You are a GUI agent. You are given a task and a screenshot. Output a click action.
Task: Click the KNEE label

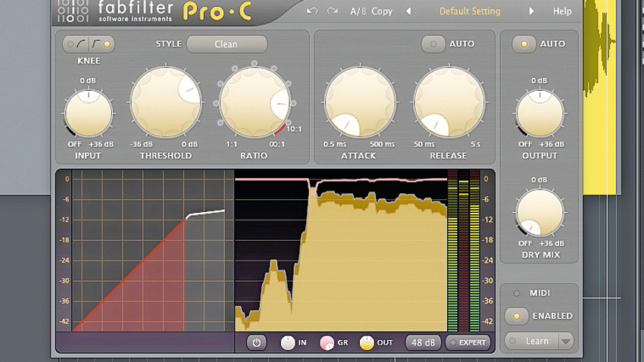89,61
